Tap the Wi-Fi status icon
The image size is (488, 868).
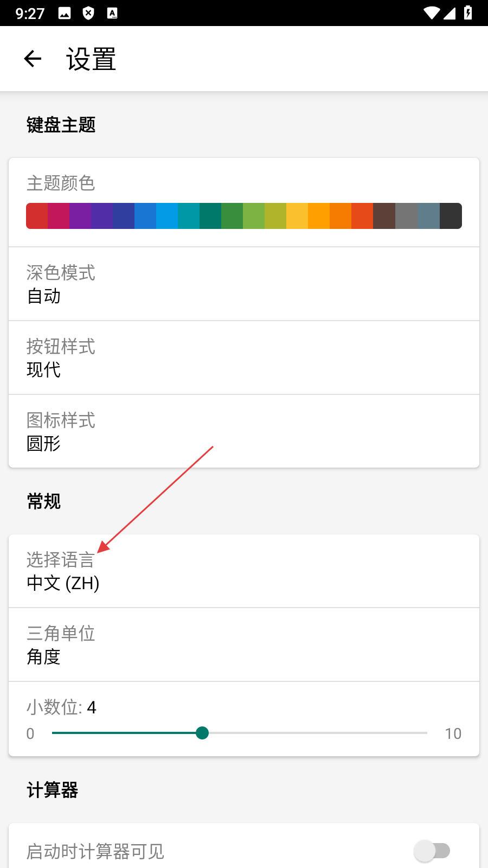coord(432,13)
